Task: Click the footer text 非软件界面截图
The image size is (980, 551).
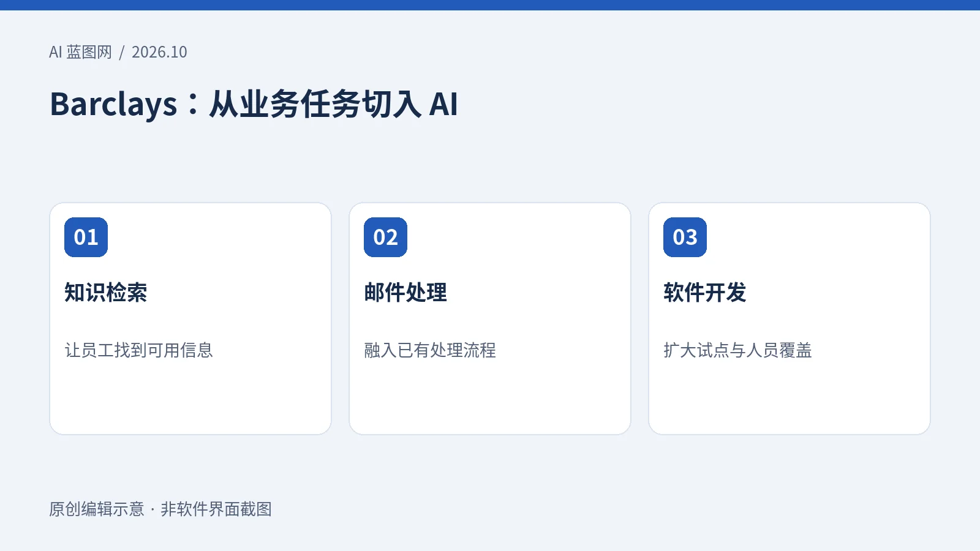Action: pos(216,509)
